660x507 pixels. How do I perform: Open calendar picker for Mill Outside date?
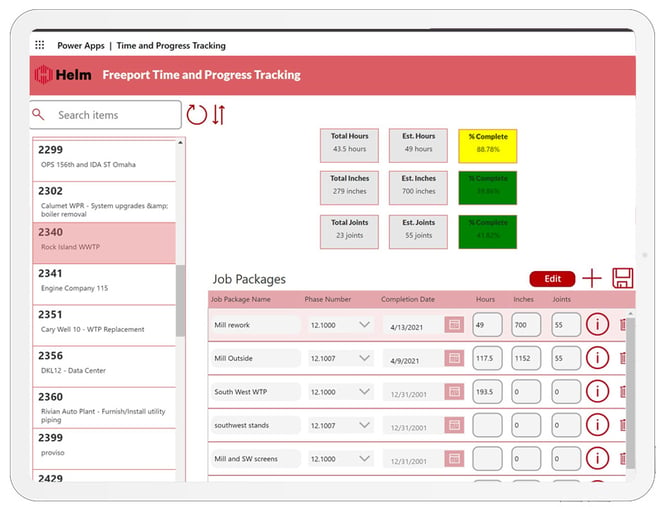click(x=454, y=358)
